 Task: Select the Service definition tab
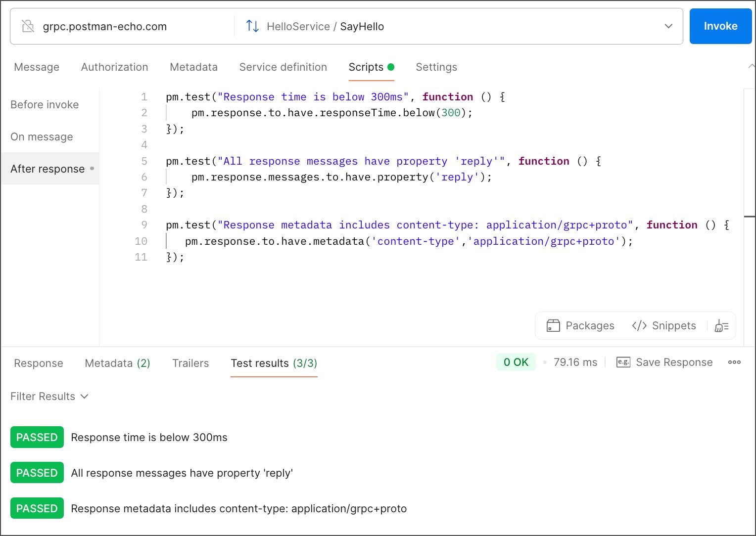[x=283, y=67]
